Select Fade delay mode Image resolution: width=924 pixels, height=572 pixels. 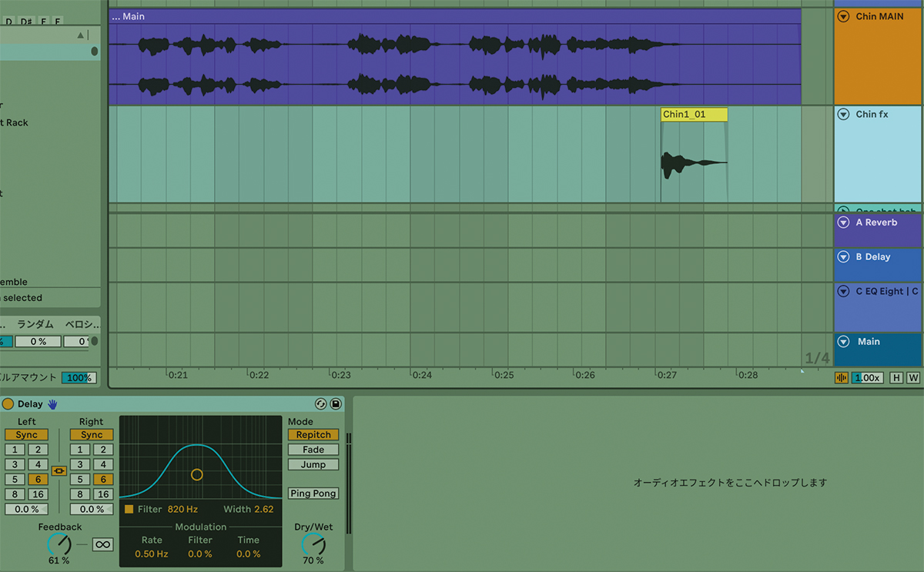(x=313, y=450)
